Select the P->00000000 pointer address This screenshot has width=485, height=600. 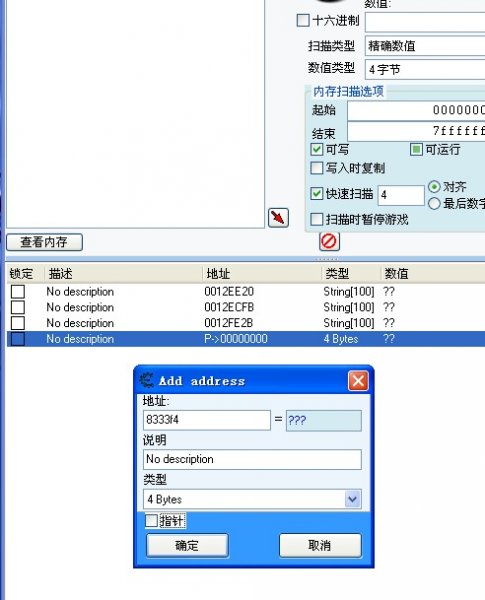point(236,339)
